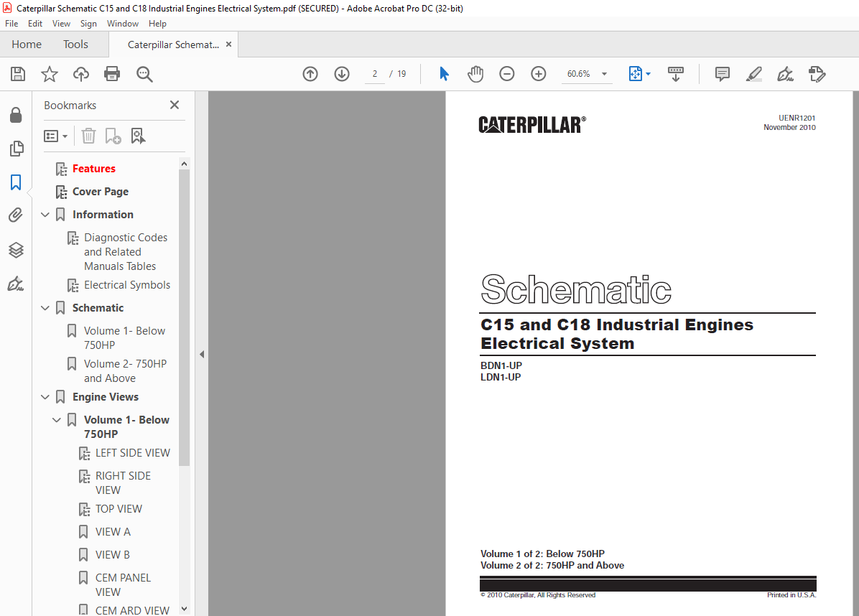The width and height of the screenshot is (859, 616).
Task: Open Diagnostic Codes and Related Manuals Tables bookmark
Action: 126,252
